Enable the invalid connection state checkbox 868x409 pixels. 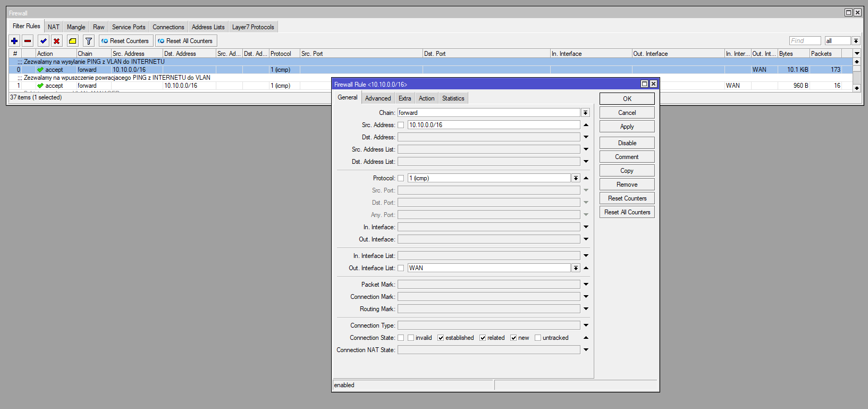(411, 338)
